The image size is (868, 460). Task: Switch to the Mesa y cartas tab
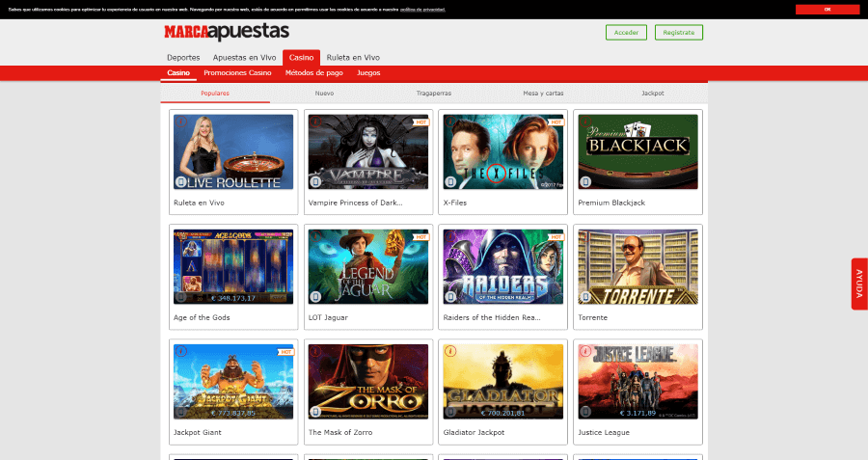coord(543,93)
